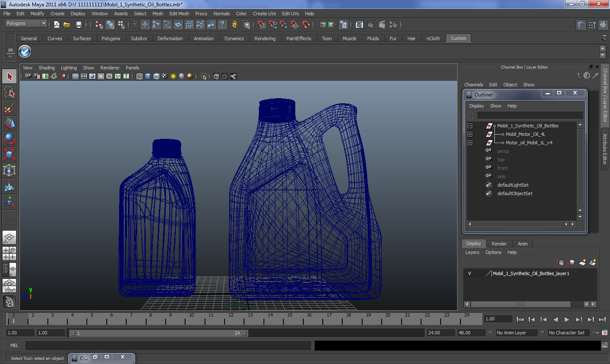Image resolution: width=610 pixels, height=364 pixels.
Task: Activate the Rotate tool sphere icon
Action: 9,139
